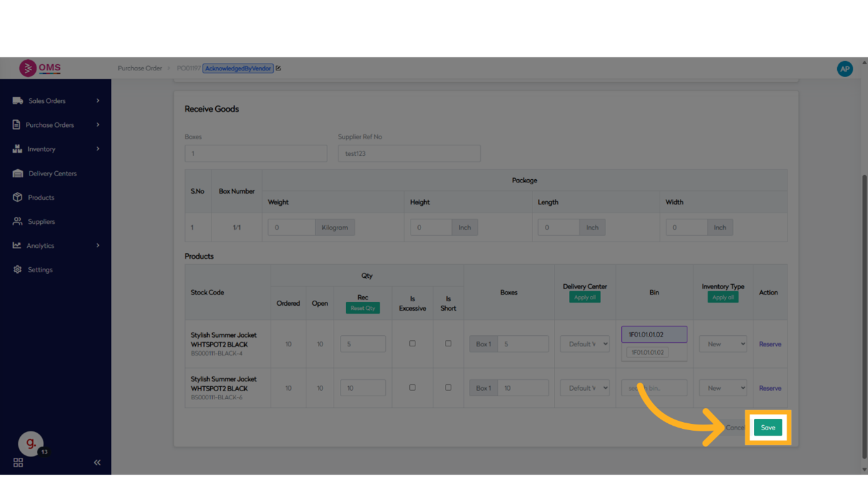Click the Products cube icon

click(x=17, y=197)
